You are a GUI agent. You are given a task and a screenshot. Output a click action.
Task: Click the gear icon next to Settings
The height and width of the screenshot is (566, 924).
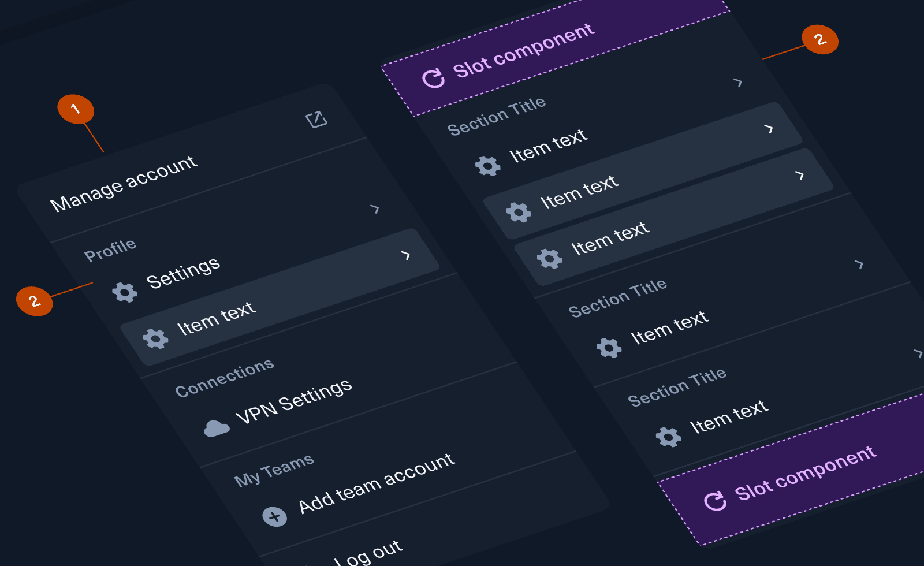[x=125, y=292]
